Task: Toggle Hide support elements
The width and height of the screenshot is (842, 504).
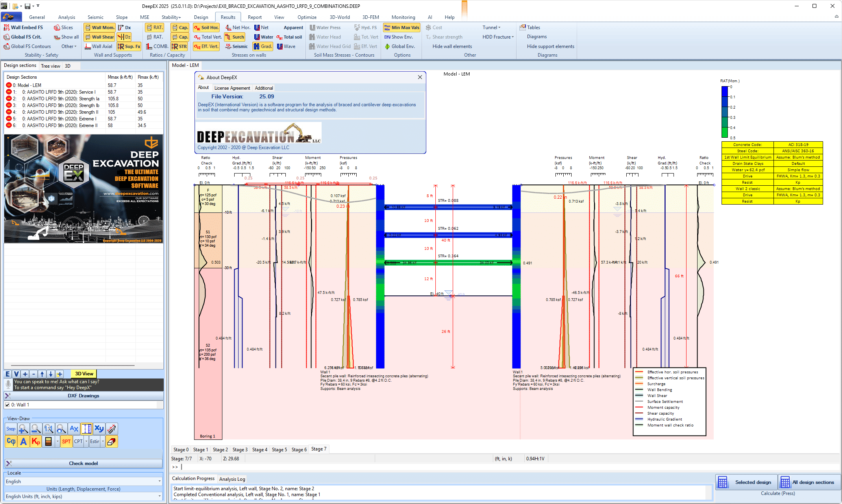Action: coord(550,46)
